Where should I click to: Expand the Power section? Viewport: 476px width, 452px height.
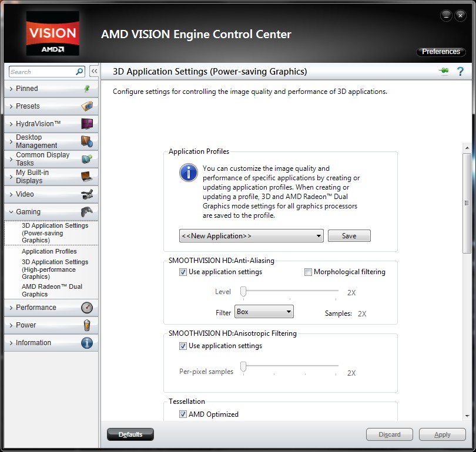(51, 325)
